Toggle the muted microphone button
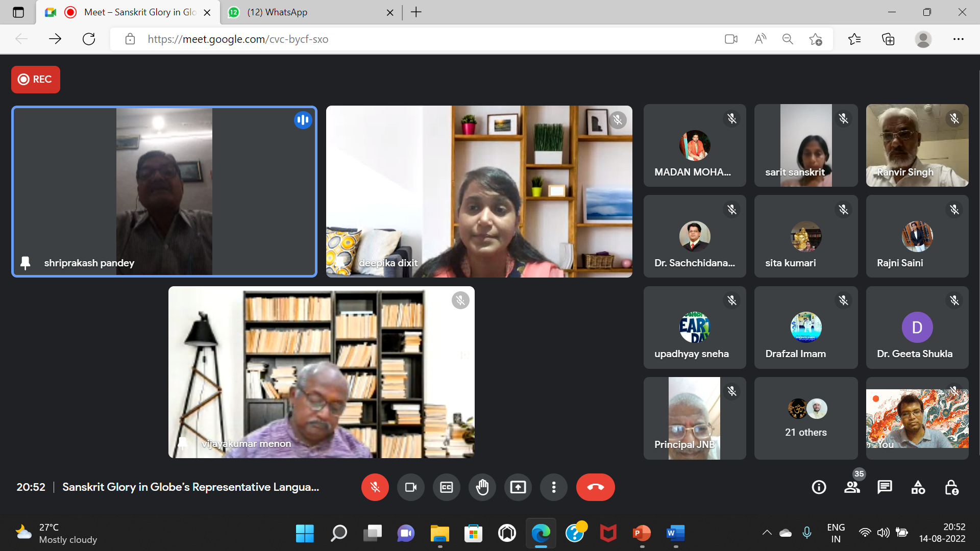980x551 pixels. [x=375, y=487]
